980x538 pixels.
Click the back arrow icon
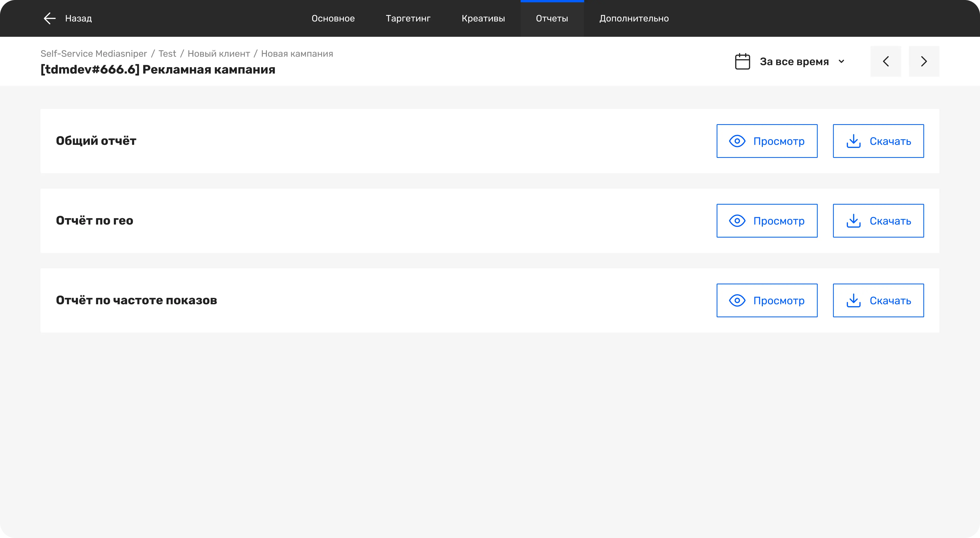[50, 18]
